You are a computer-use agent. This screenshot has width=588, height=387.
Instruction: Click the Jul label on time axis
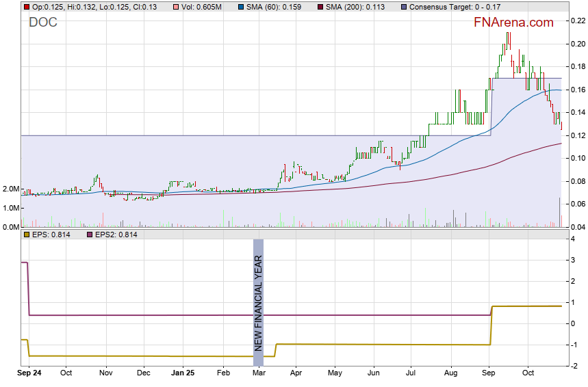[411, 374]
